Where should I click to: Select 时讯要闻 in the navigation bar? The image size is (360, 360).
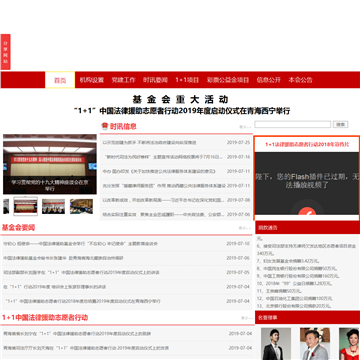[x=155, y=80]
